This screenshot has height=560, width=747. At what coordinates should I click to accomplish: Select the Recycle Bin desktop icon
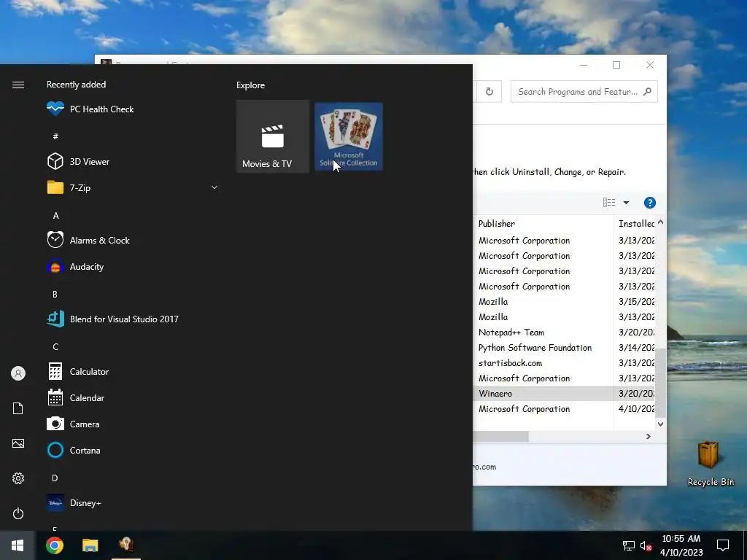coord(711,463)
